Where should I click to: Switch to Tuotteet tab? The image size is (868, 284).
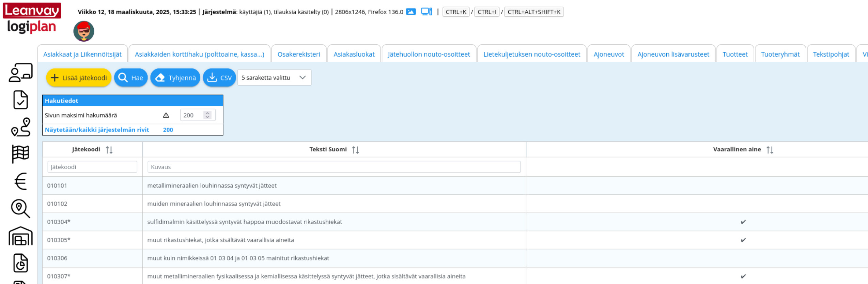[x=735, y=54]
